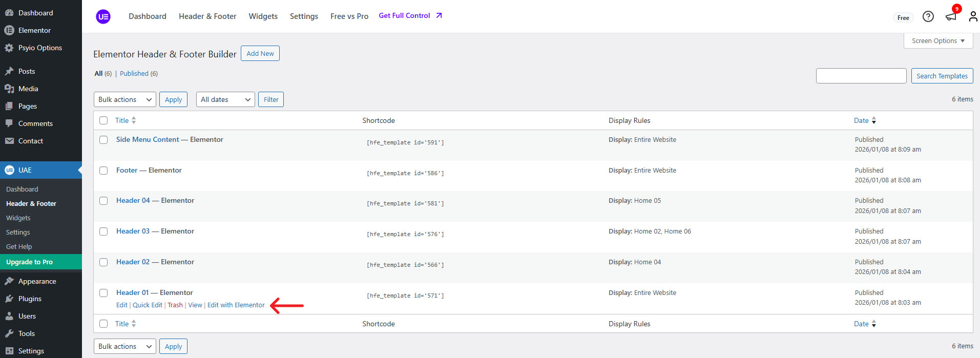
Task: Open Free vs Pro top menu item
Action: click(349, 16)
